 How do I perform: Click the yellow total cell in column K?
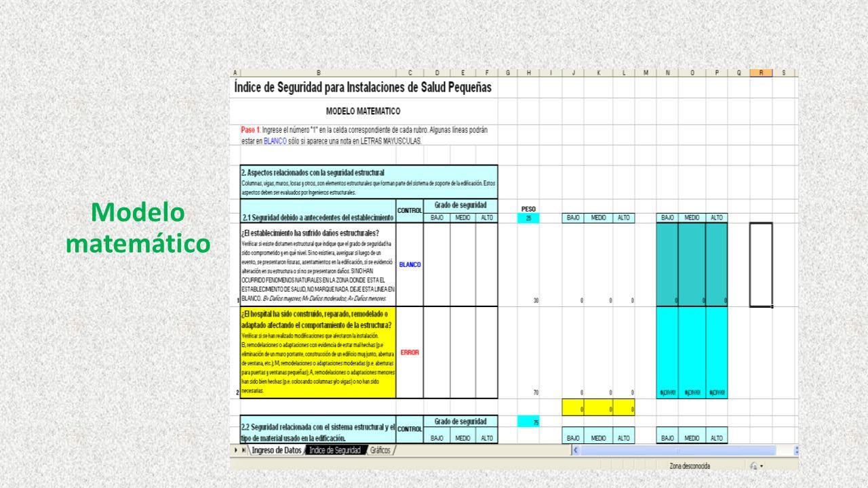coord(598,407)
